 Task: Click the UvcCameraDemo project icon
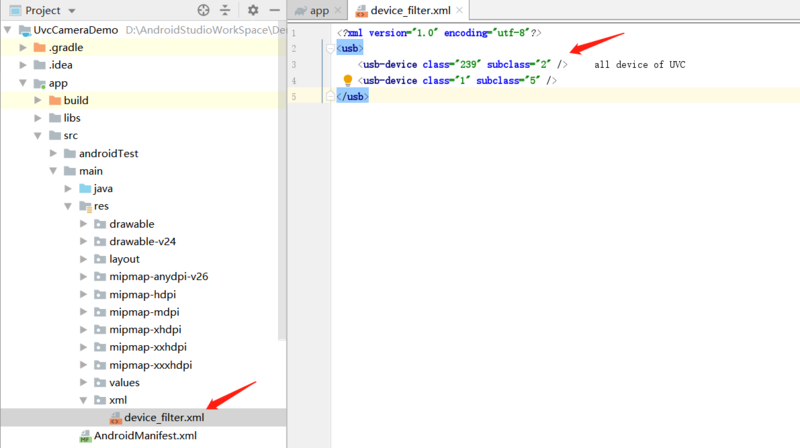tap(25, 31)
